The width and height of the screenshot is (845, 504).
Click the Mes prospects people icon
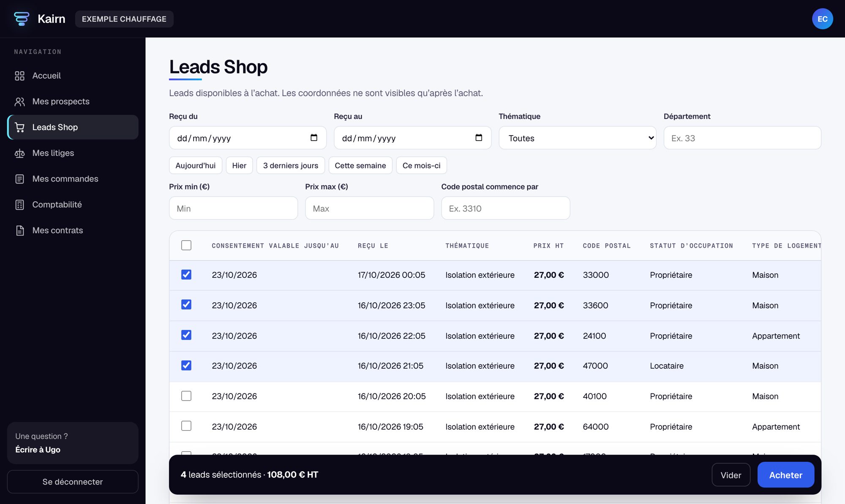[x=19, y=101]
